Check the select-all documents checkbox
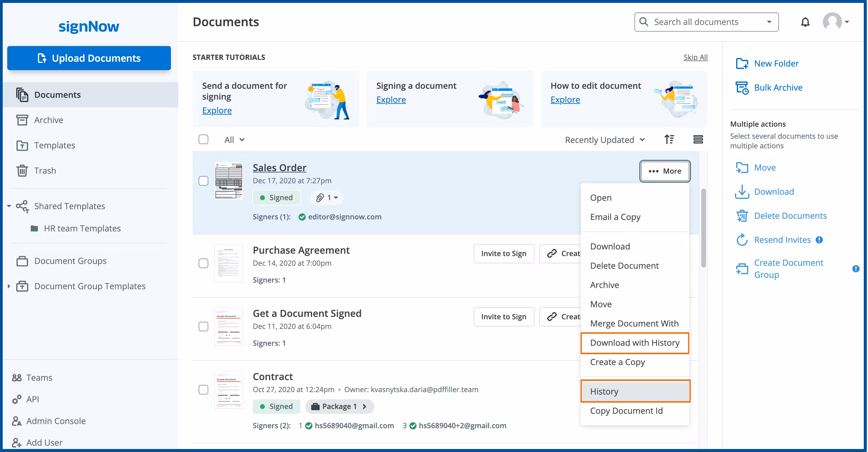Image resolution: width=868 pixels, height=452 pixels. click(x=203, y=139)
